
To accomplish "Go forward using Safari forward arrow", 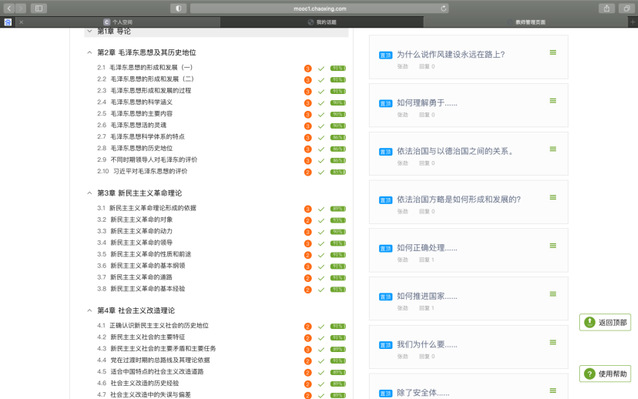I will tap(21, 8).
